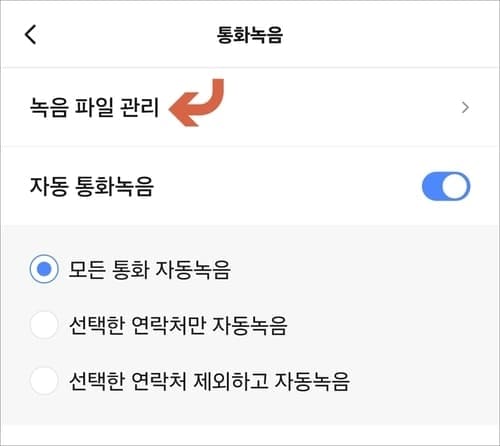This screenshot has height=446, width=500.
Task: Tap the 모든 통화 자동녹음 label text
Action: (x=149, y=269)
